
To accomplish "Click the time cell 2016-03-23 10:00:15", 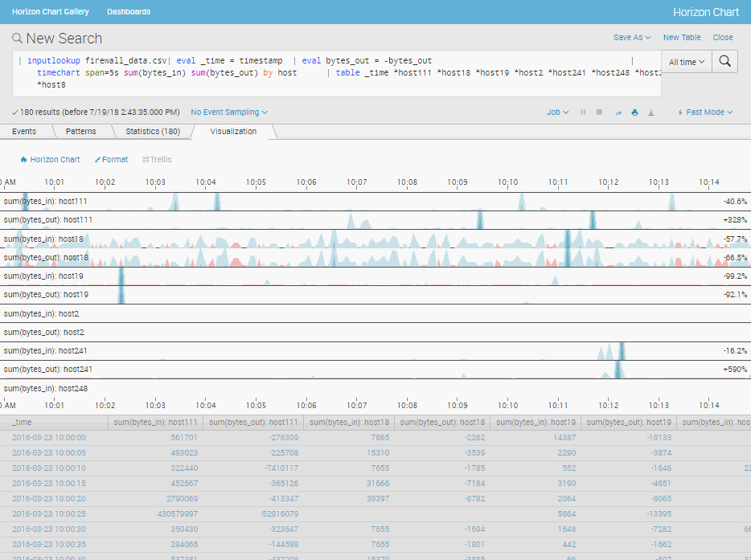I will pyautogui.click(x=49, y=484).
